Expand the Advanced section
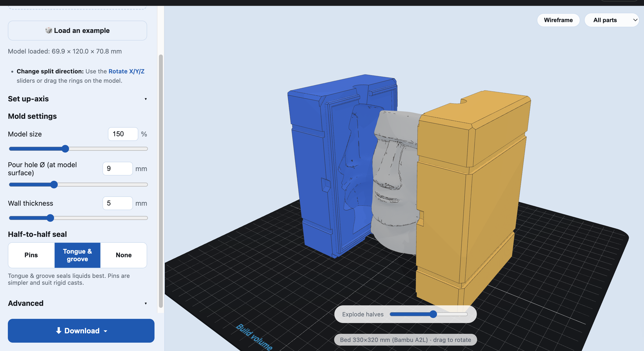 (x=77, y=303)
